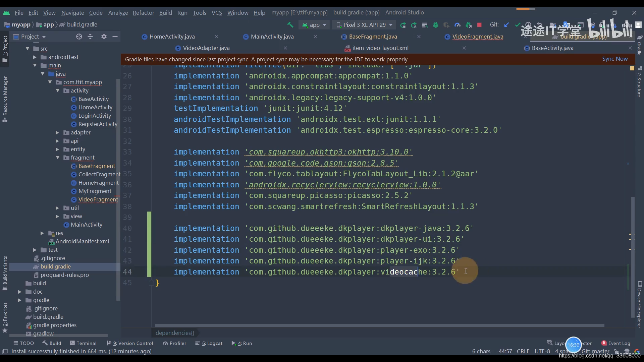Click the UTF-8 encoding indicator

coord(542,351)
